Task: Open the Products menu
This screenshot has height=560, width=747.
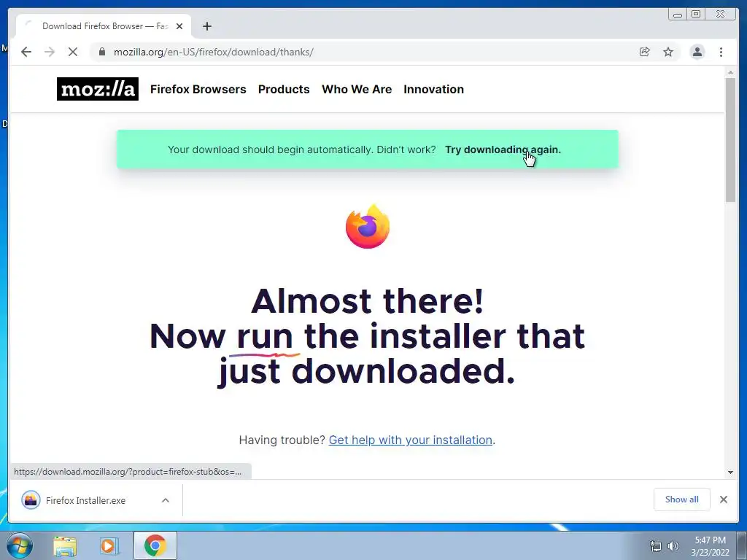Action: point(284,89)
